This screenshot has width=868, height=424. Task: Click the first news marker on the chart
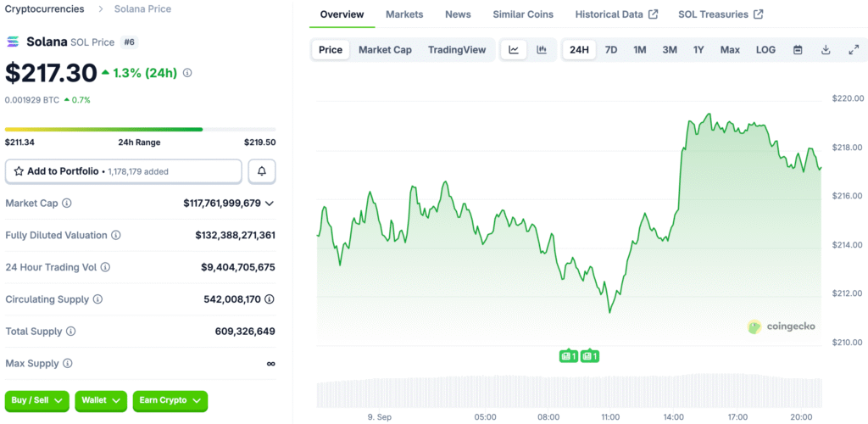pyautogui.click(x=569, y=356)
